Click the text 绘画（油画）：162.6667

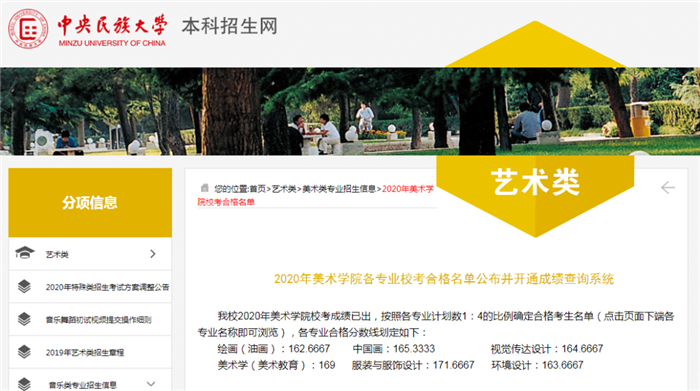(274, 349)
